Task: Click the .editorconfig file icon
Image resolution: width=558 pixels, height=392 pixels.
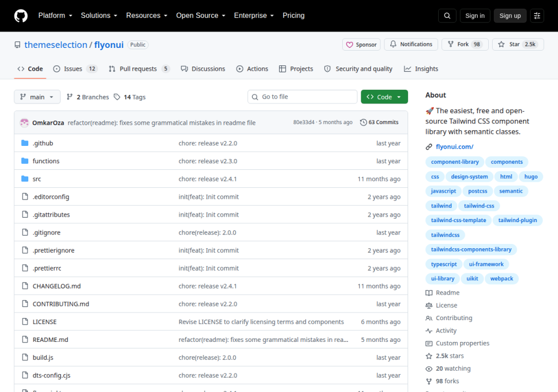Action: 25,197
